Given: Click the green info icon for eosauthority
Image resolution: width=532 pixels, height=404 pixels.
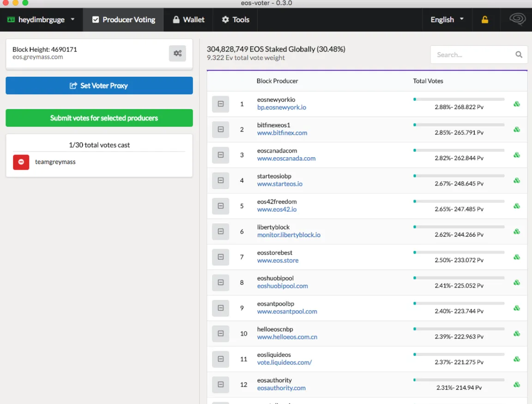Looking at the screenshot, I should click(x=516, y=384).
